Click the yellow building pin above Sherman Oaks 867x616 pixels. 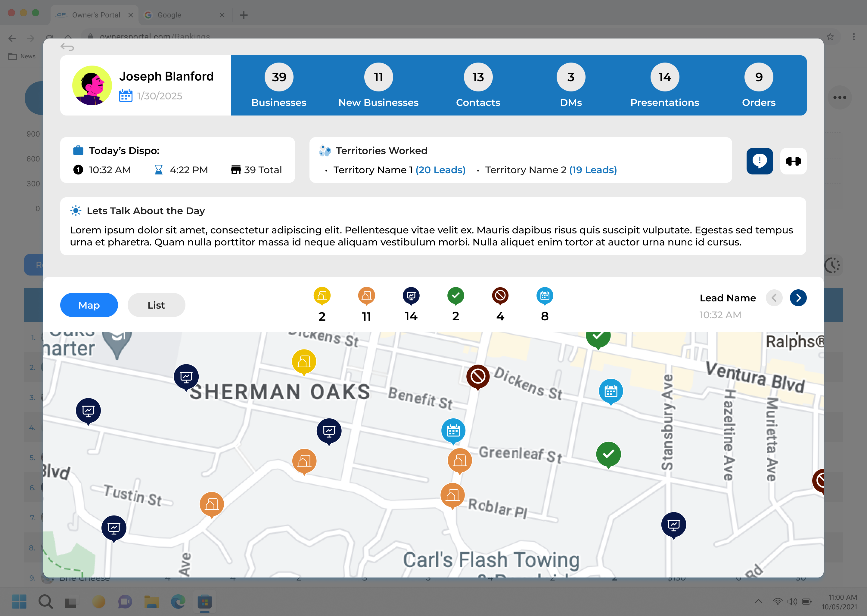pyautogui.click(x=304, y=362)
